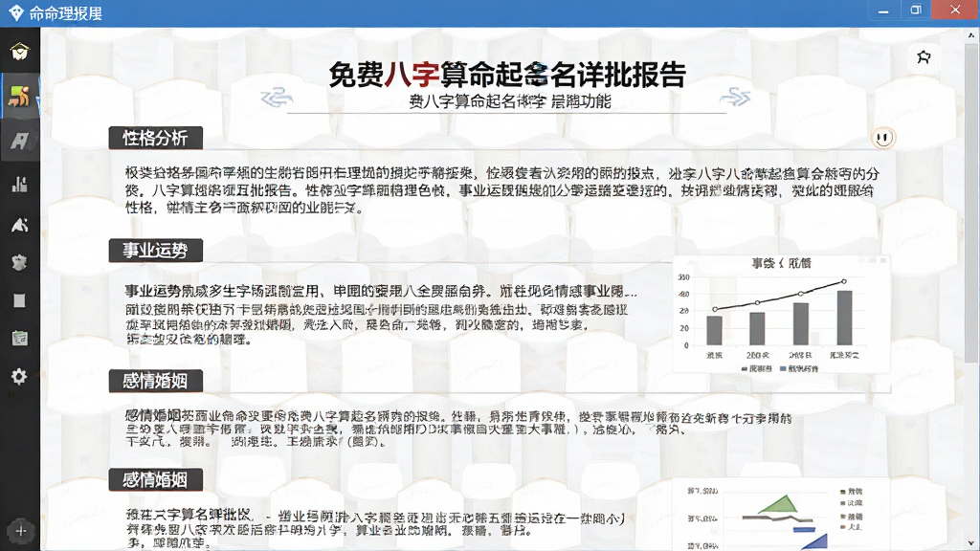Click the left arrow beside the report title
This screenshot has height=551, width=980.
point(277,97)
